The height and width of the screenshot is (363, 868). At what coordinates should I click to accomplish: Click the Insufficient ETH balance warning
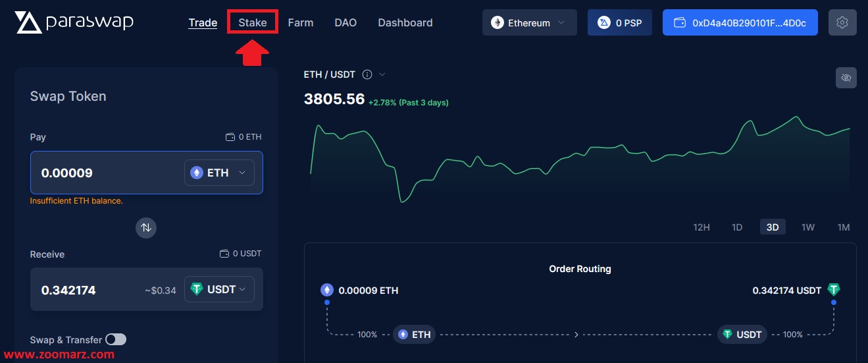(x=76, y=200)
